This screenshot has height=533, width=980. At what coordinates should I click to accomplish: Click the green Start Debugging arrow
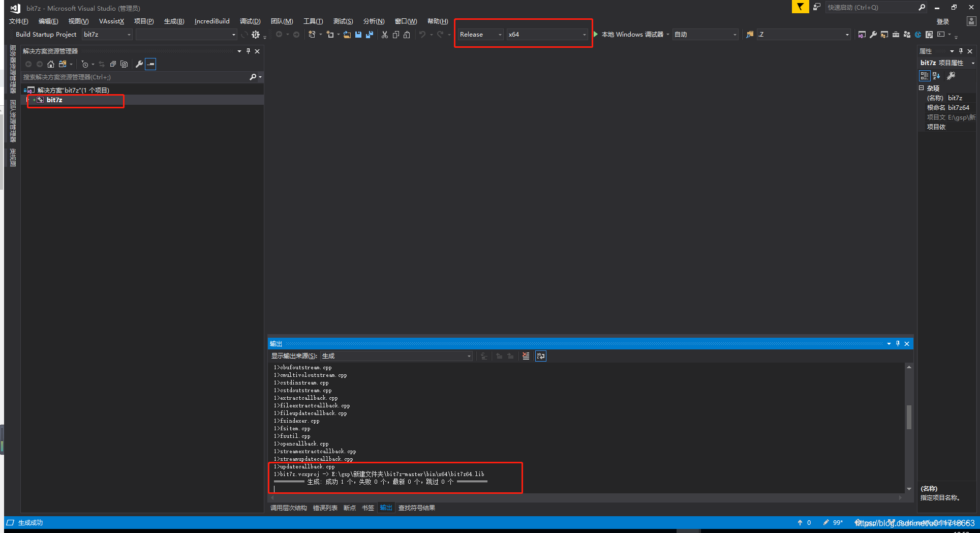[x=596, y=34]
